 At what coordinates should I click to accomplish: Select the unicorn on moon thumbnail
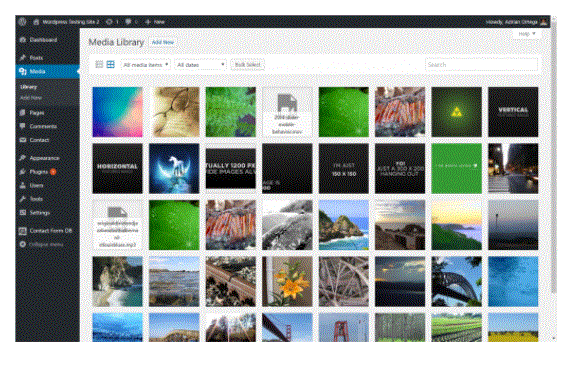(174, 169)
